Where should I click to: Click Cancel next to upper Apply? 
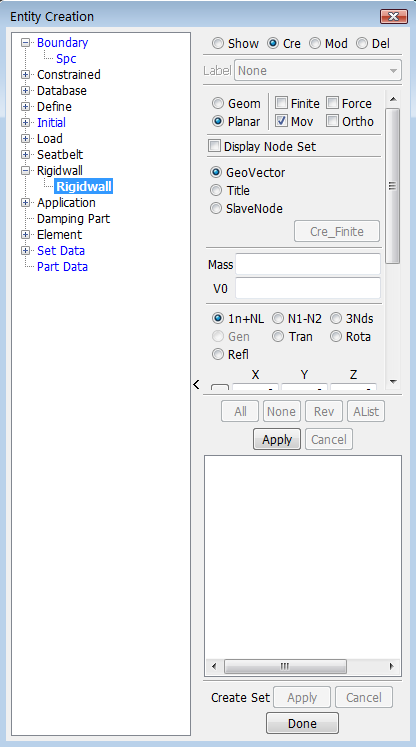(329, 439)
